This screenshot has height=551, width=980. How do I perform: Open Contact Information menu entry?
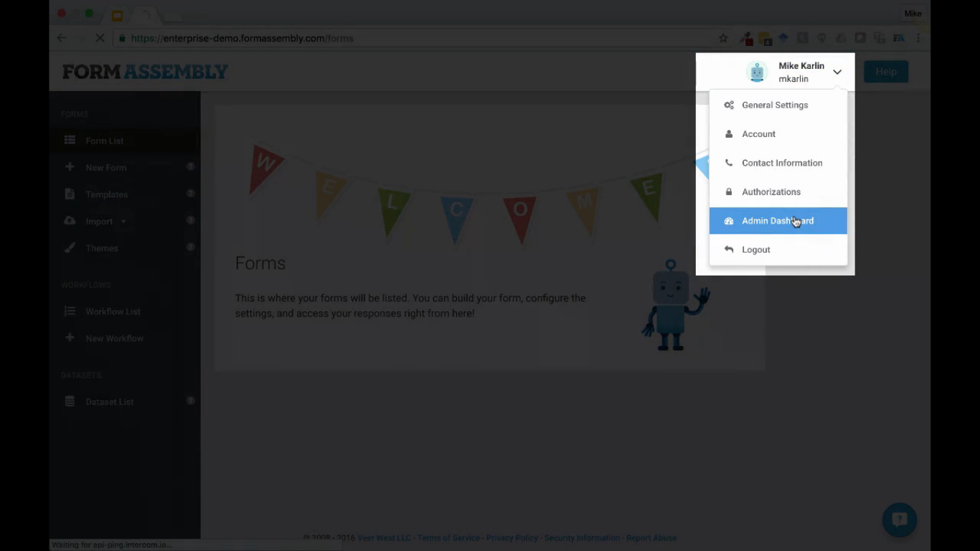pos(778,163)
